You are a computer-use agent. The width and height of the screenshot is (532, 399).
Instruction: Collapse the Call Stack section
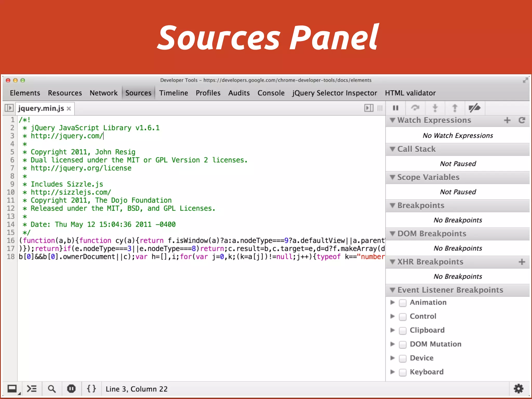click(x=393, y=149)
